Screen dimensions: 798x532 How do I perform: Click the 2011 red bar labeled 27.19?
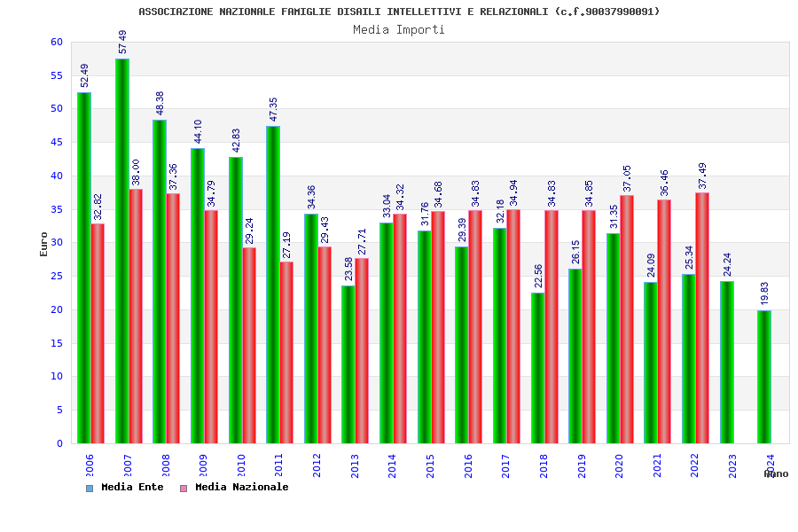(286, 352)
